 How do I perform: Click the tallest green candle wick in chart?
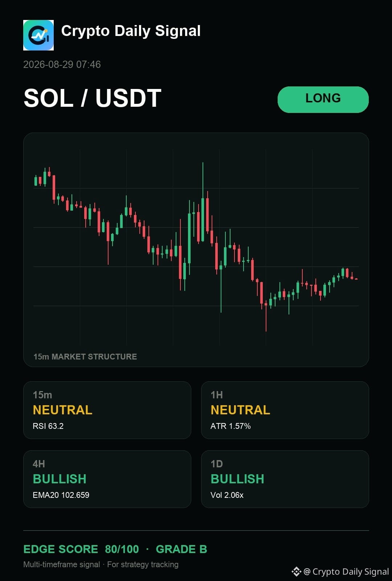pos(203,180)
